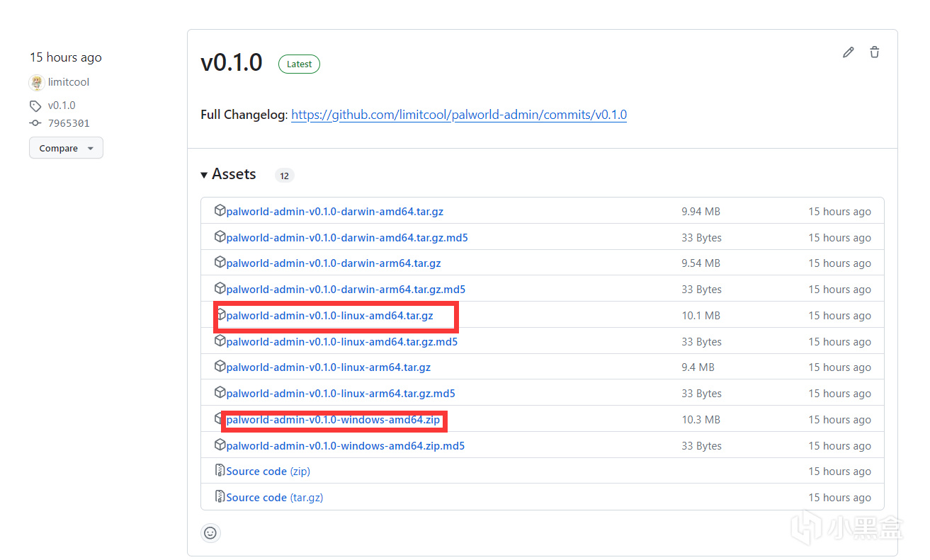
Task: Download palworld-admin-v0.1.0-darwin-amd64.tar.gz
Action: pyautogui.click(x=335, y=212)
